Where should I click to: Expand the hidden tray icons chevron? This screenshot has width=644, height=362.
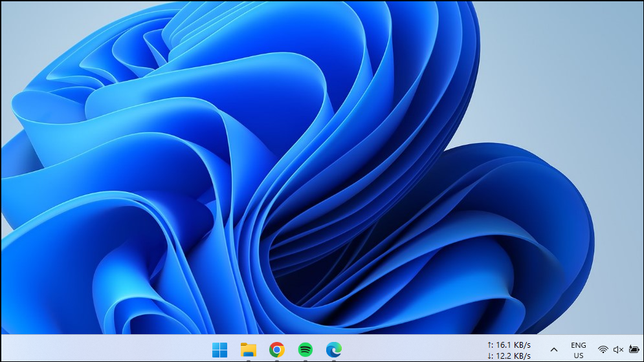554,350
